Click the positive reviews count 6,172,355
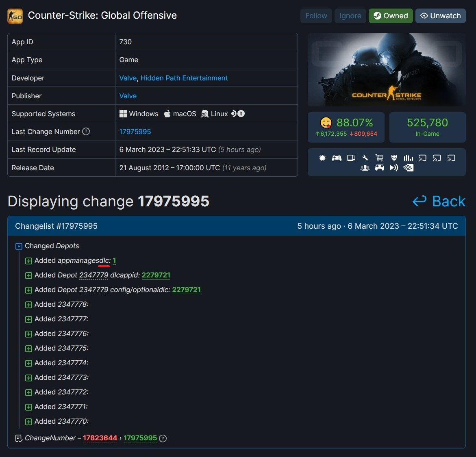Viewport: 476px width, 457px height. coord(331,134)
